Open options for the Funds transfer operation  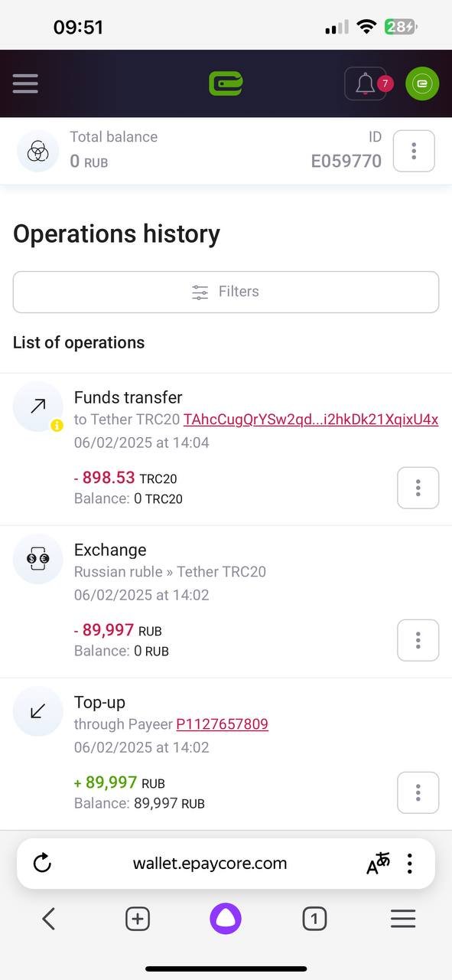point(418,488)
